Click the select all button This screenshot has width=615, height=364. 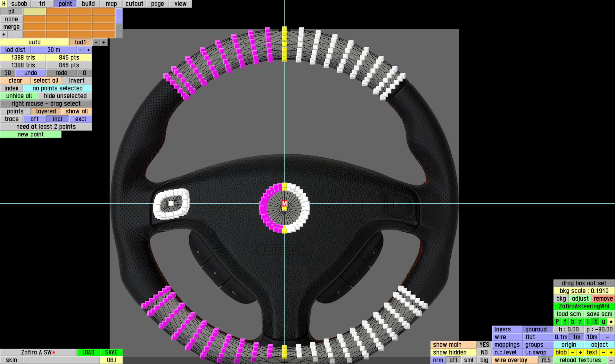(46, 81)
